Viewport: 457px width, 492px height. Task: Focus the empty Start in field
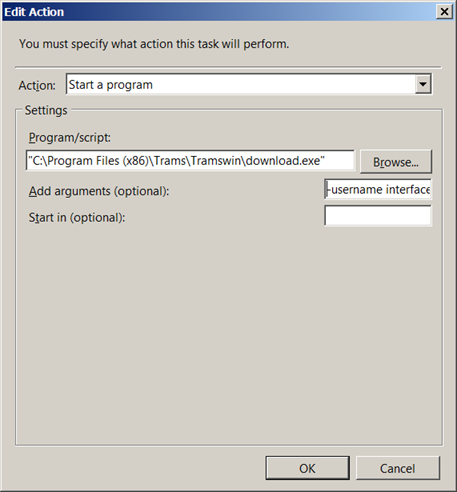pos(378,216)
